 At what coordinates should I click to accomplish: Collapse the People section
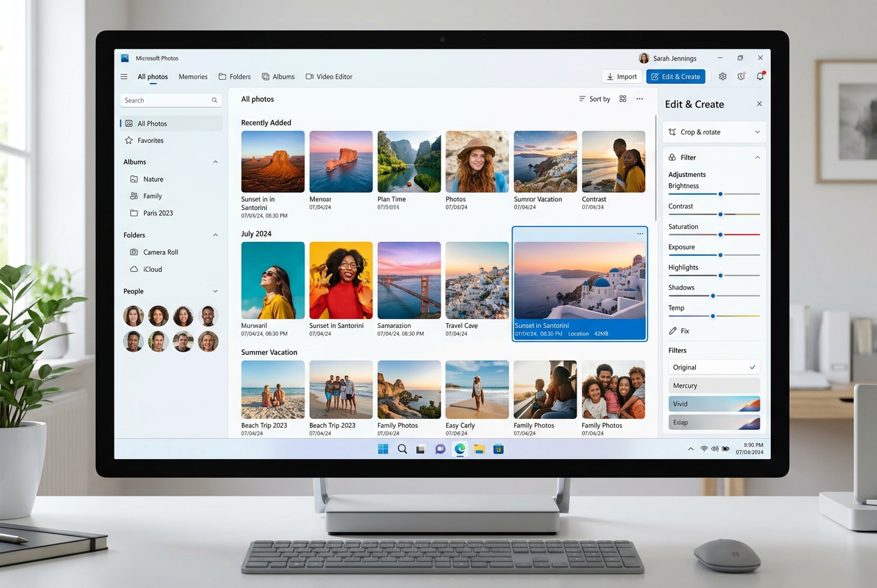215,291
